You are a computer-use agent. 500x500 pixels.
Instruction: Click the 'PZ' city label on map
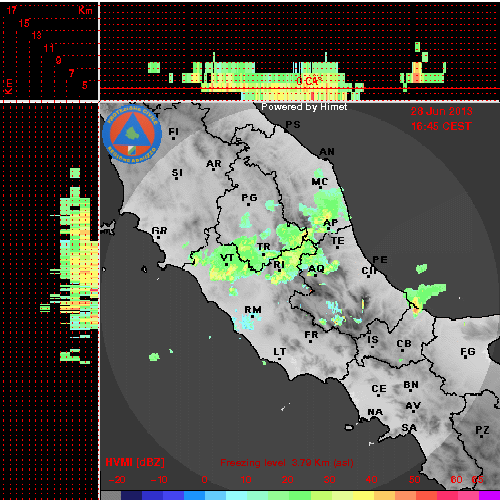pos(482,430)
